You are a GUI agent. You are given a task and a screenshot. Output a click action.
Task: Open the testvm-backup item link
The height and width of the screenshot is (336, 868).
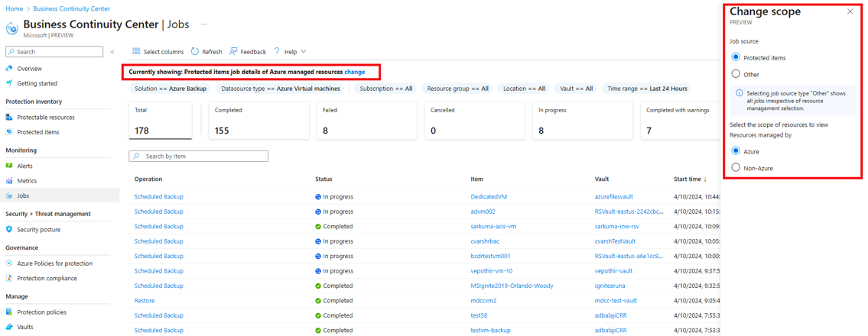[492, 331]
